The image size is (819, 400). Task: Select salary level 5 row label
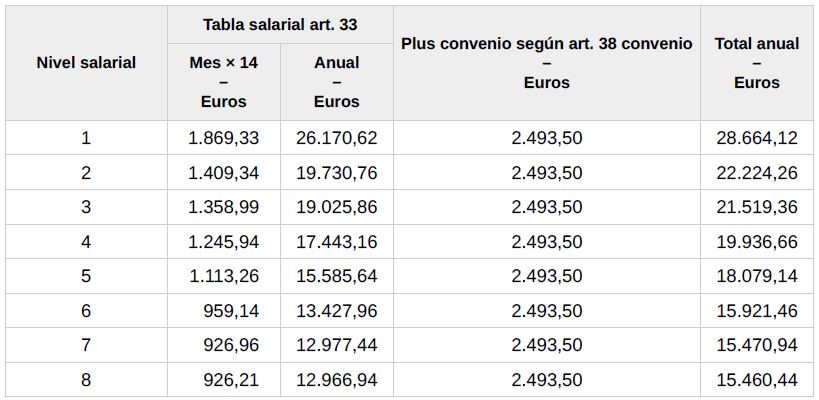[x=86, y=276]
